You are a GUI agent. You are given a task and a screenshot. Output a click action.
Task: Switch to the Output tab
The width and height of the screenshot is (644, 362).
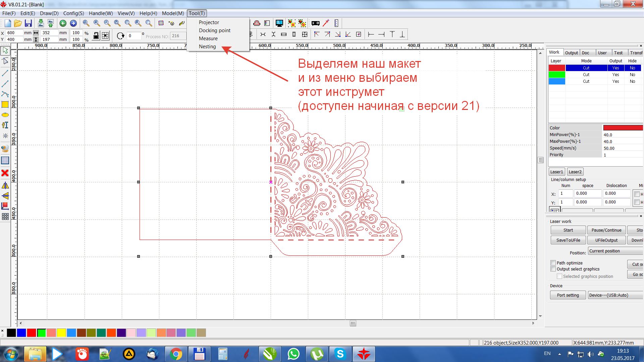pyautogui.click(x=571, y=53)
